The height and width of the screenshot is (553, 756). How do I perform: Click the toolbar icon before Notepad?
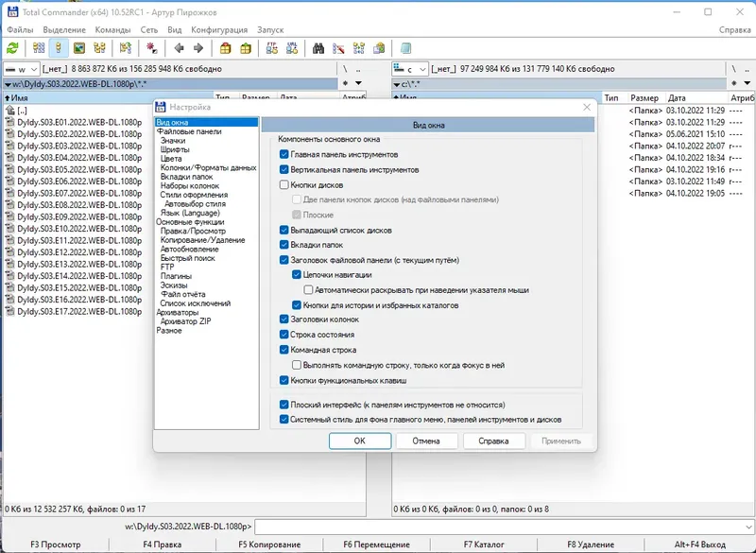(x=379, y=48)
